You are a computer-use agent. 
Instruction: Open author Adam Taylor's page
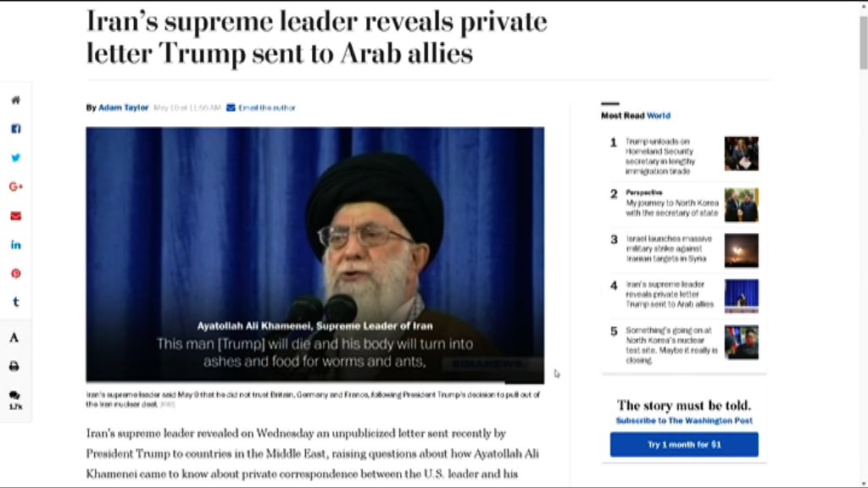pos(124,108)
